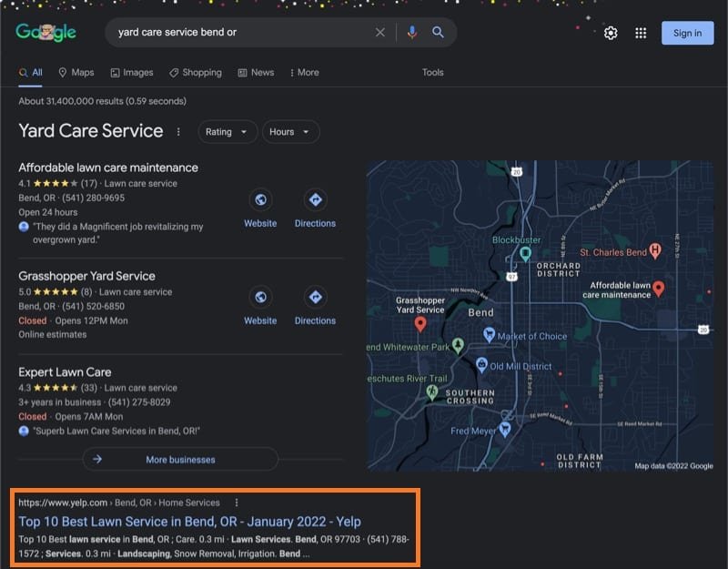
Task: Click the Market of Choice map marker
Action: 489,335
